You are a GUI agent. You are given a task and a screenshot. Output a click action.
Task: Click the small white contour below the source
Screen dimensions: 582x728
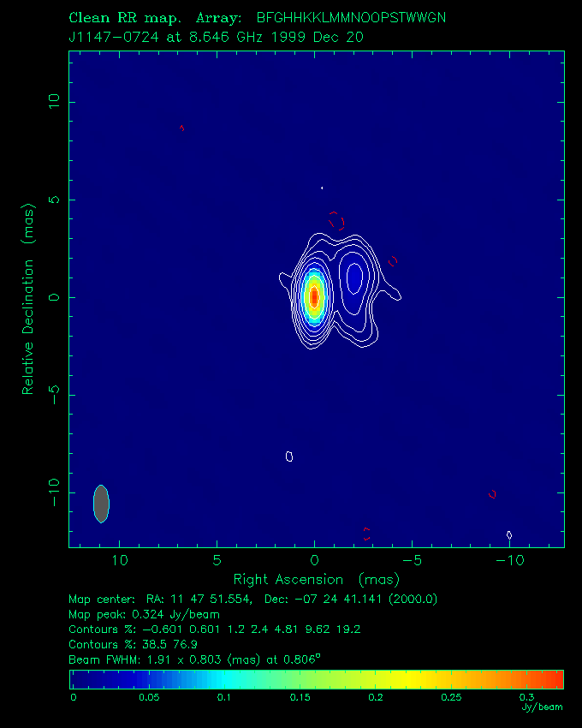(289, 456)
